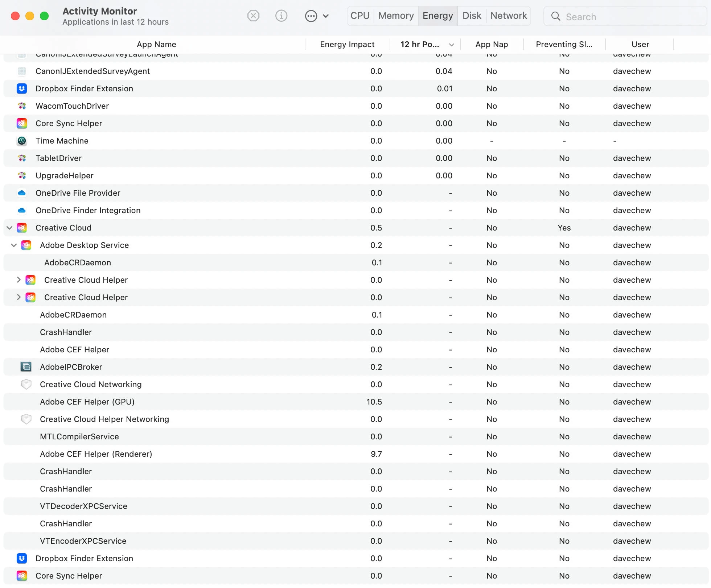Screen dimensions: 711x588
Task: Open the ellipsis more options menu
Action: coord(311,16)
